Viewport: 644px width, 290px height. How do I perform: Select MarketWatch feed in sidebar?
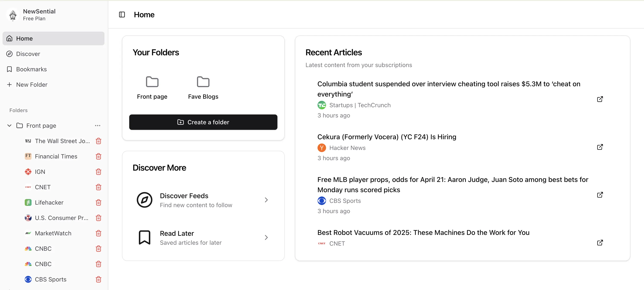click(53, 233)
